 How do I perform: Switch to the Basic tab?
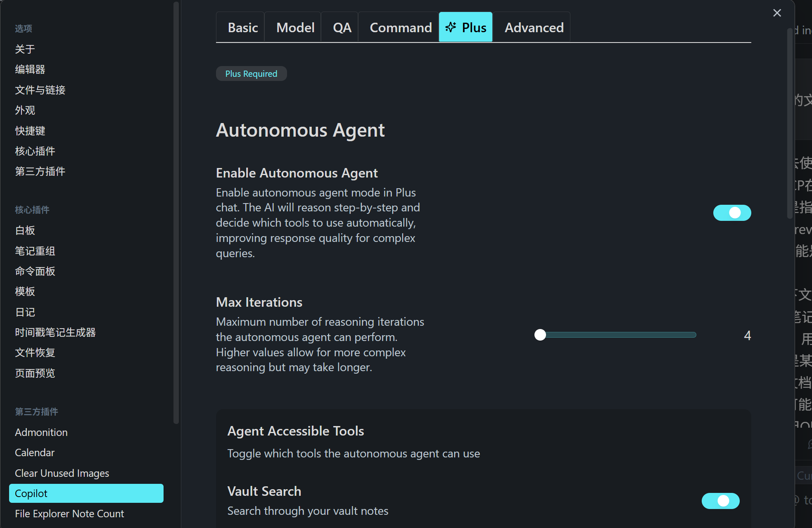coord(242,28)
